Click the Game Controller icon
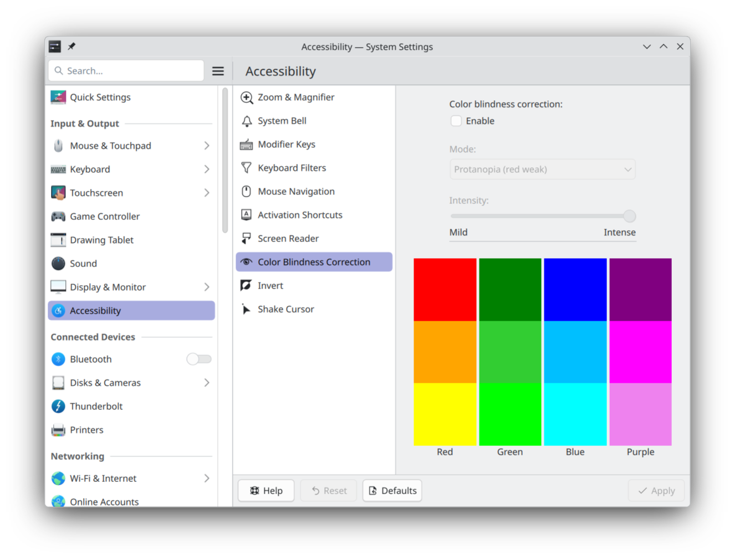The width and height of the screenshot is (735, 560). click(x=58, y=217)
